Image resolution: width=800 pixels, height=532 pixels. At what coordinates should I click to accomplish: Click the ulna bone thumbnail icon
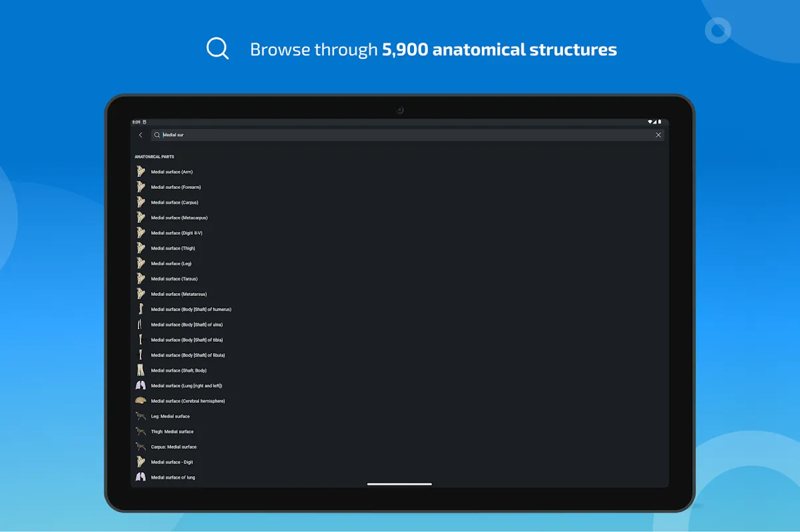[140, 325]
